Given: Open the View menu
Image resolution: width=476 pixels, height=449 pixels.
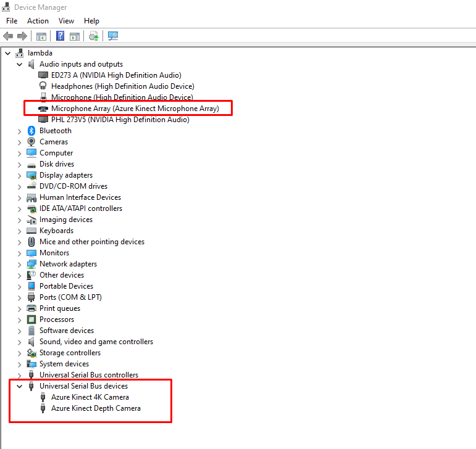Looking at the screenshot, I should pos(66,21).
